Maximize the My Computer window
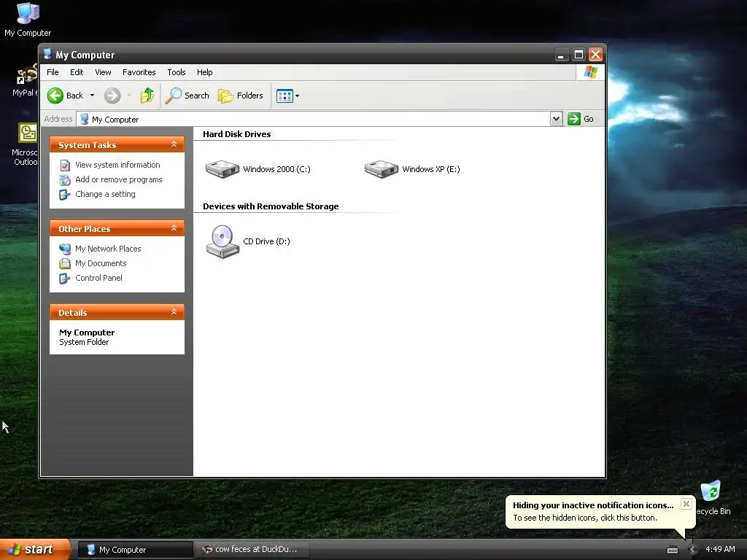The image size is (747, 560). pos(578,55)
